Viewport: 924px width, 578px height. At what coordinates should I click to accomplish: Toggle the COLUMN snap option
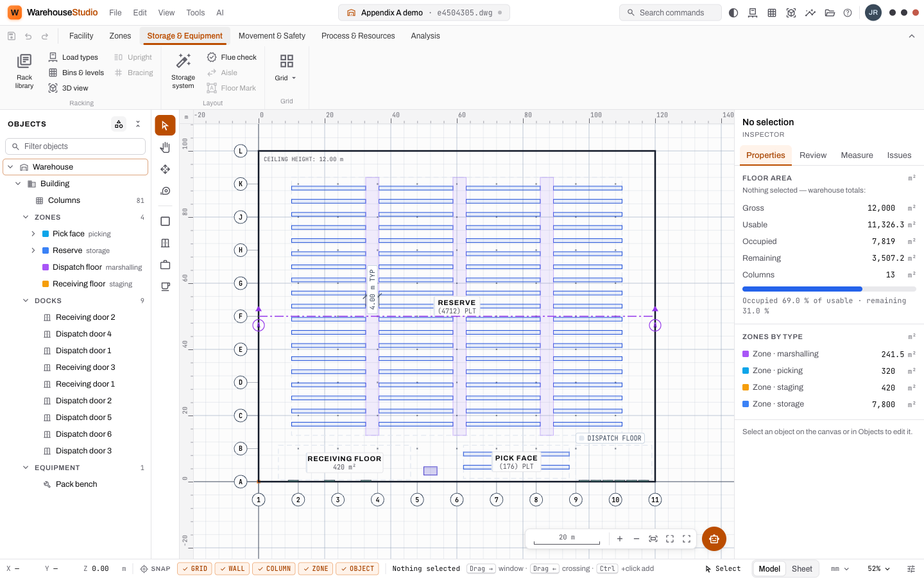[x=274, y=569]
